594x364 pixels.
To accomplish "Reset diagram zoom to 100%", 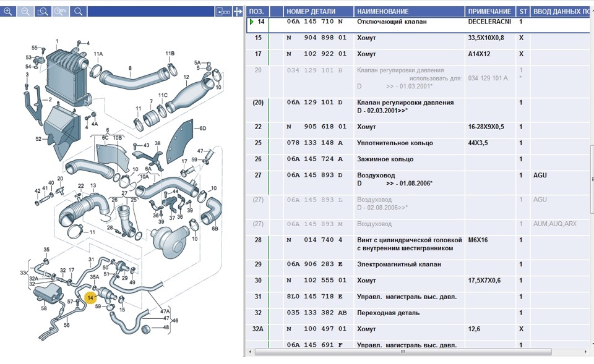I will pos(61,11).
